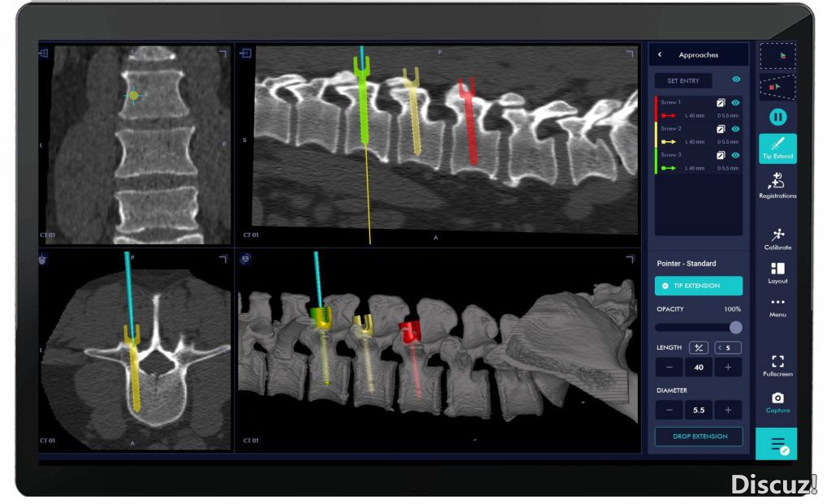The image size is (831, 504).
Task: Adjust the Opacity slider handle
Action: coord(735,328)
